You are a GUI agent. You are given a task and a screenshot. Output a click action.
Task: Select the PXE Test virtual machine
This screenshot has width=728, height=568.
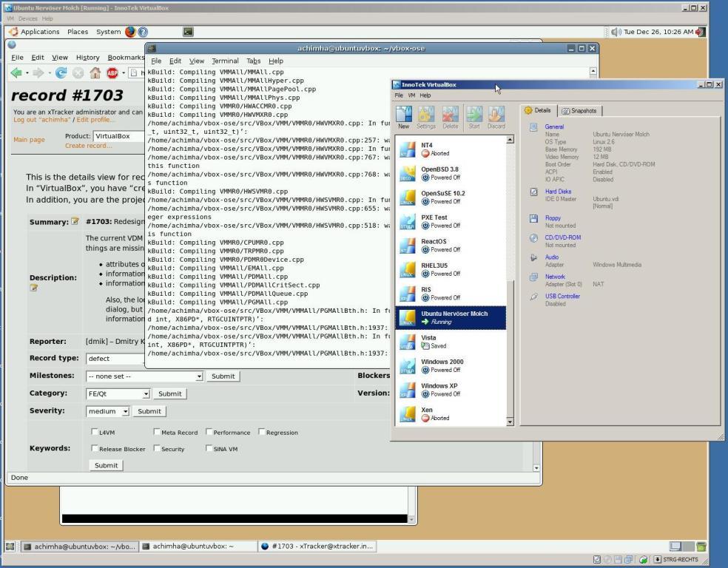point(451,221)
